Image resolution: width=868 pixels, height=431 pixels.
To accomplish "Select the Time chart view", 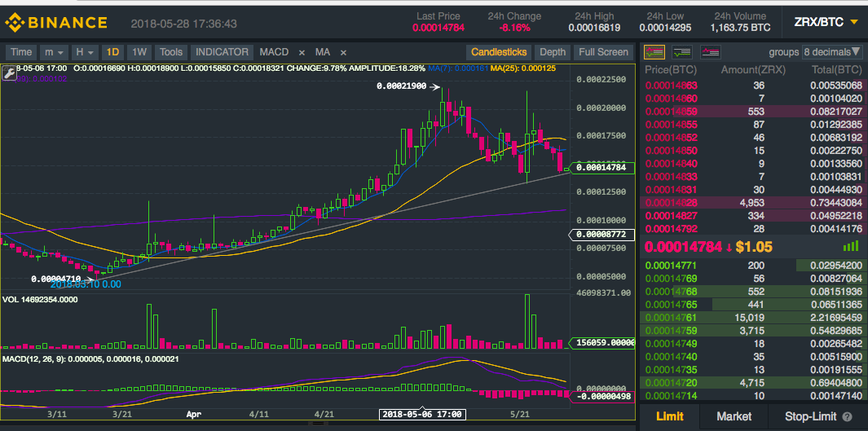I will pos(21,53).
